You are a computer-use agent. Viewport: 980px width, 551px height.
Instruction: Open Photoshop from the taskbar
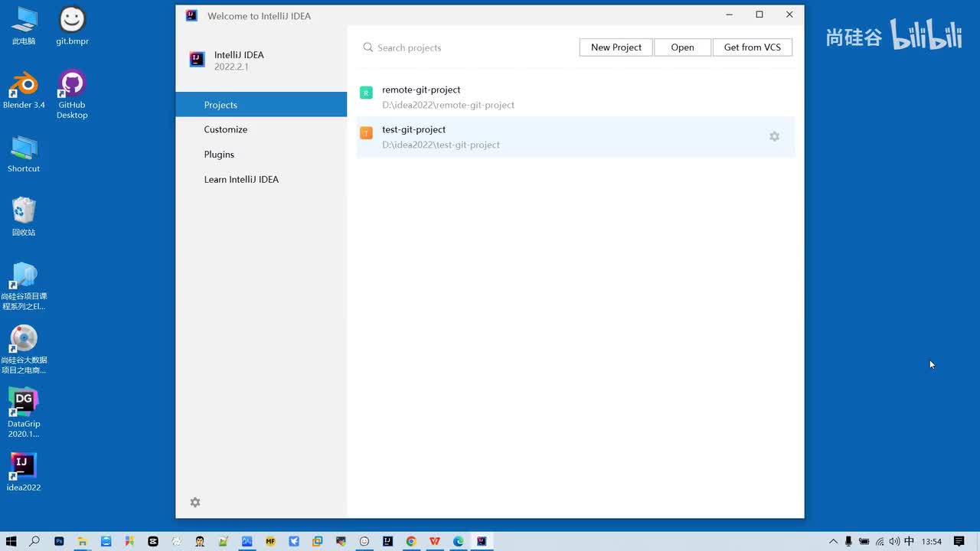(59, 541)
